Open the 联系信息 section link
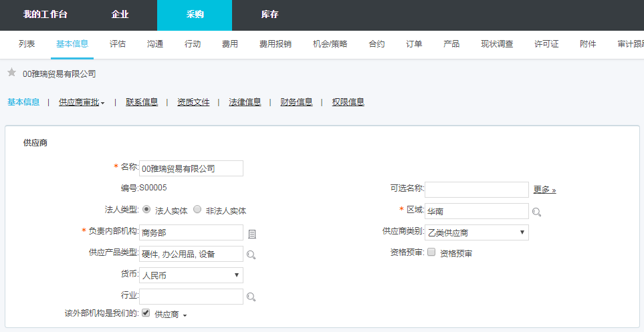644x332 pixels. (142, 102)
